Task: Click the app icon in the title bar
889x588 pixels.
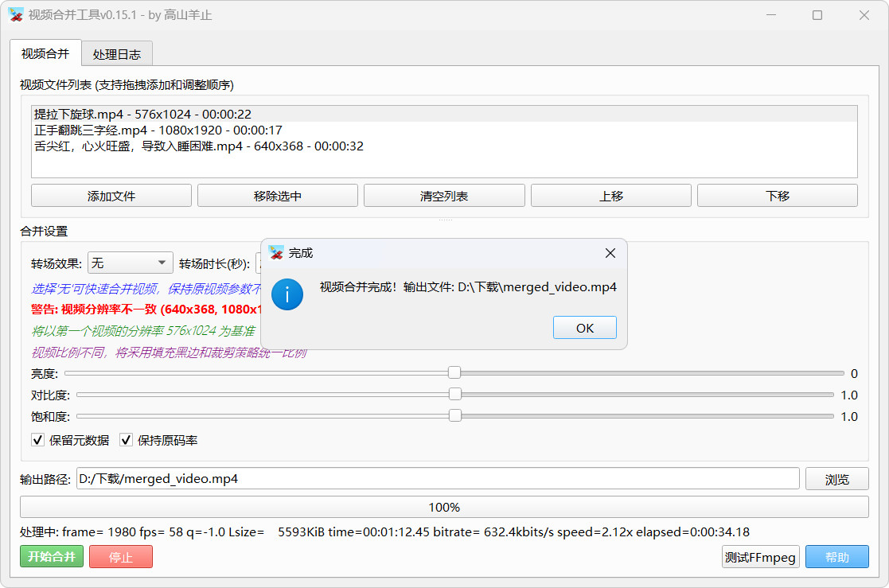Action: click(x=16, y=15)
